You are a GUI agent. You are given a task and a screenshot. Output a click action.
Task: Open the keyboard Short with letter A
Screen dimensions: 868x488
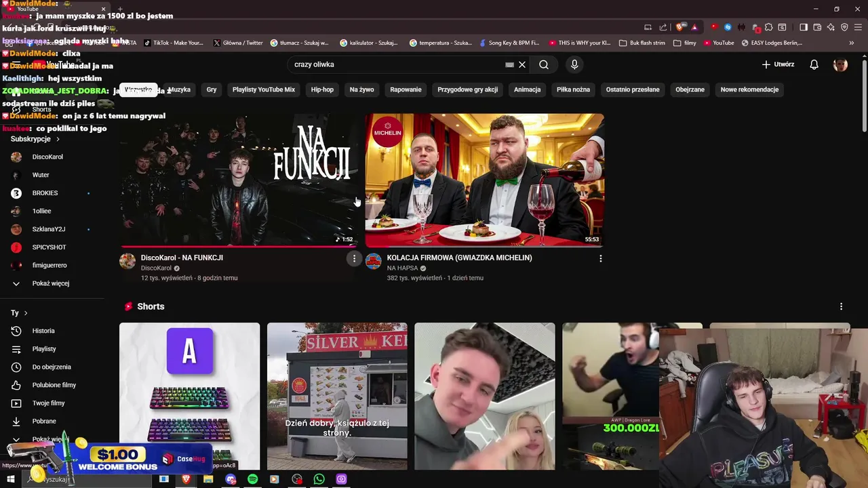coord(189,396)
